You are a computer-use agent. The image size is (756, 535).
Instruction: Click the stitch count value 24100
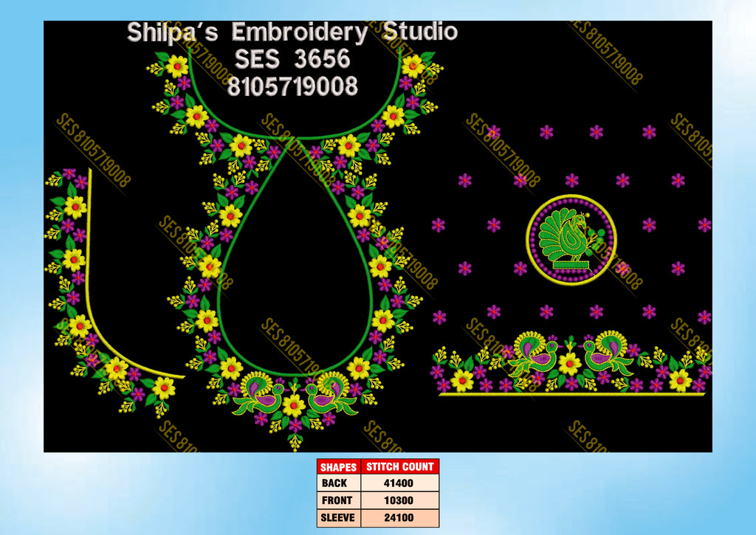pos(399,517)
